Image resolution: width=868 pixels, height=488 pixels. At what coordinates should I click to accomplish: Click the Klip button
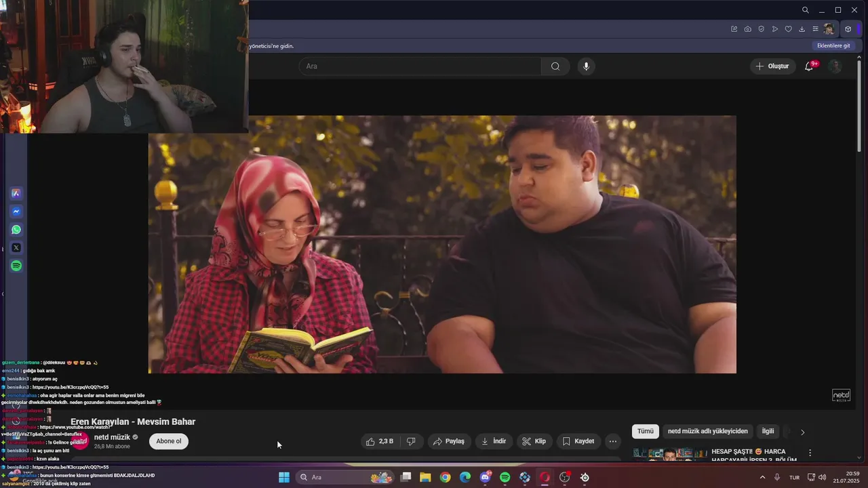[x=534, y=441]
